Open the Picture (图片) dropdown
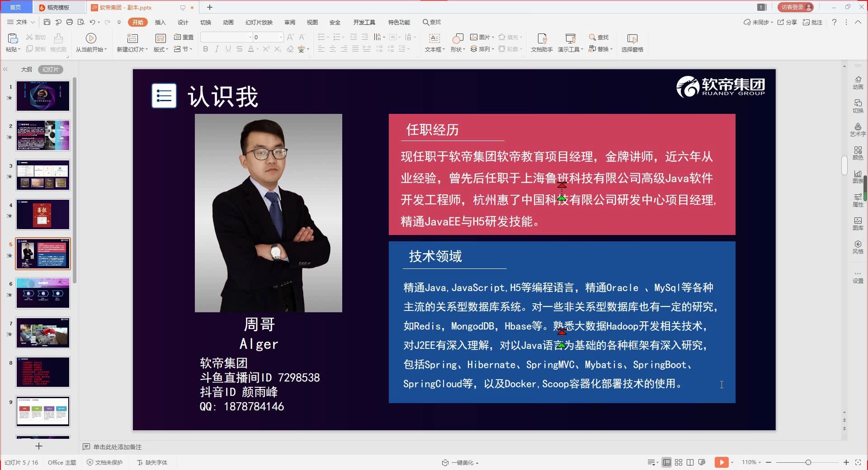This screenshot has width=868, height=470. (482, 37)
